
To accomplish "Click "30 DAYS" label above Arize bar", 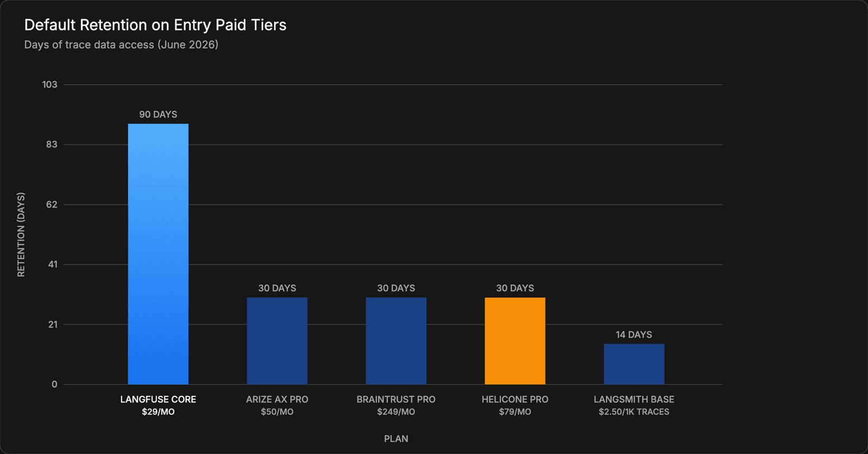I will pyautogui.click(x=277, y=288).
